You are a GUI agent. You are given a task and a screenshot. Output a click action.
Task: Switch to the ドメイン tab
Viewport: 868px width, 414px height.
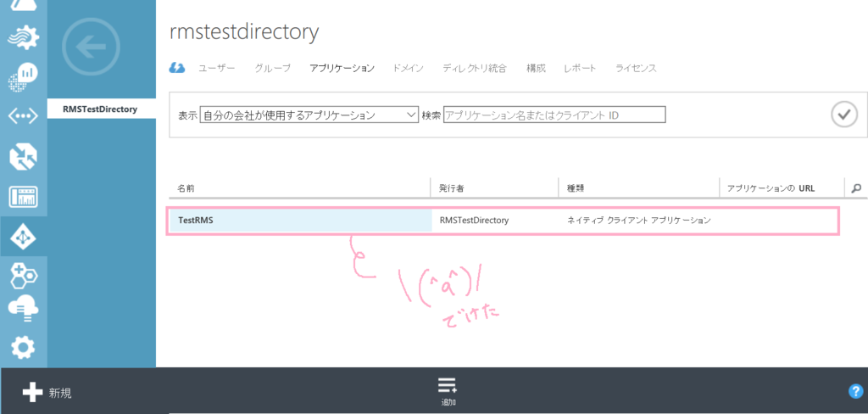(x=408, y=68)
